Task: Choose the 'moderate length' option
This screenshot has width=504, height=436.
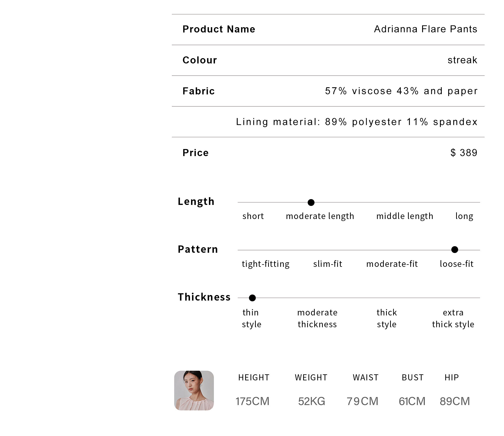Action: pos(320,216)
